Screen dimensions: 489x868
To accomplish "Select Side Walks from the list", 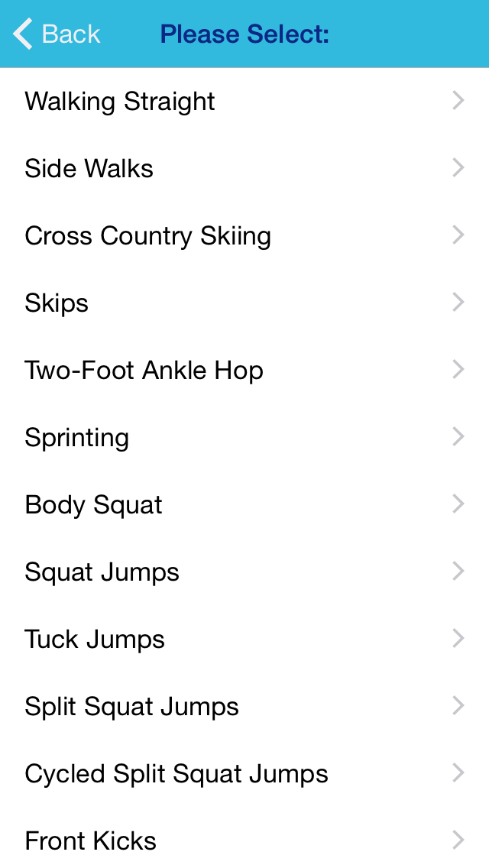I will [244, 168].
